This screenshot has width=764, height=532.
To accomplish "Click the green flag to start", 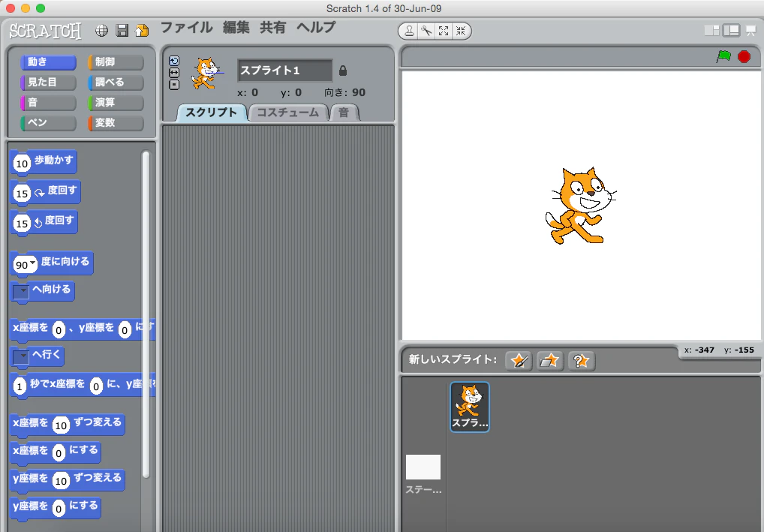I will coord(723,56).
